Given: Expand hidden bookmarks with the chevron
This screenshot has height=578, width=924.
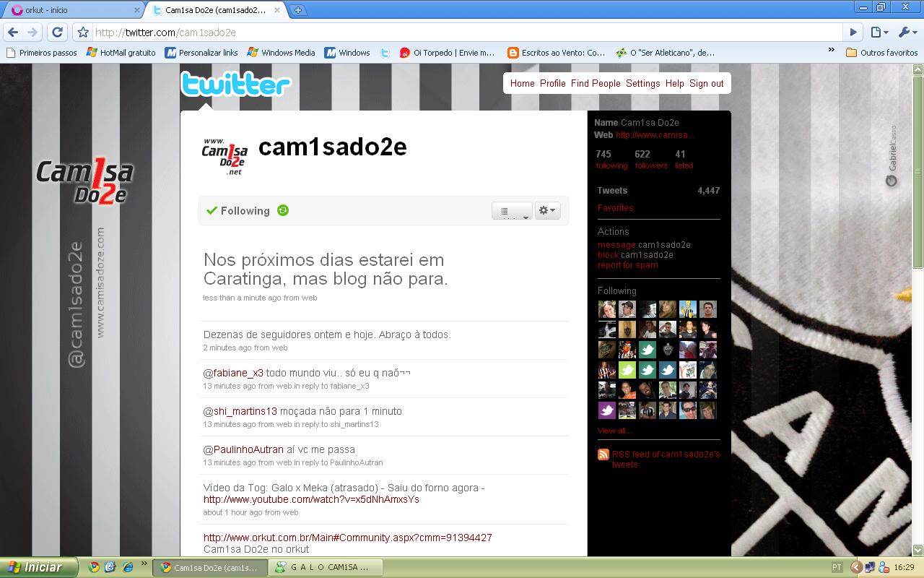Looking at the screenshot, I should tap(831, 51).
